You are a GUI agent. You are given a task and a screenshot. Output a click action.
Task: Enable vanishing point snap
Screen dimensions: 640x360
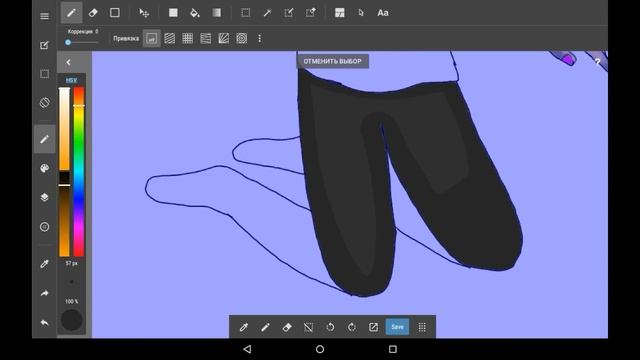click(206, 38)
